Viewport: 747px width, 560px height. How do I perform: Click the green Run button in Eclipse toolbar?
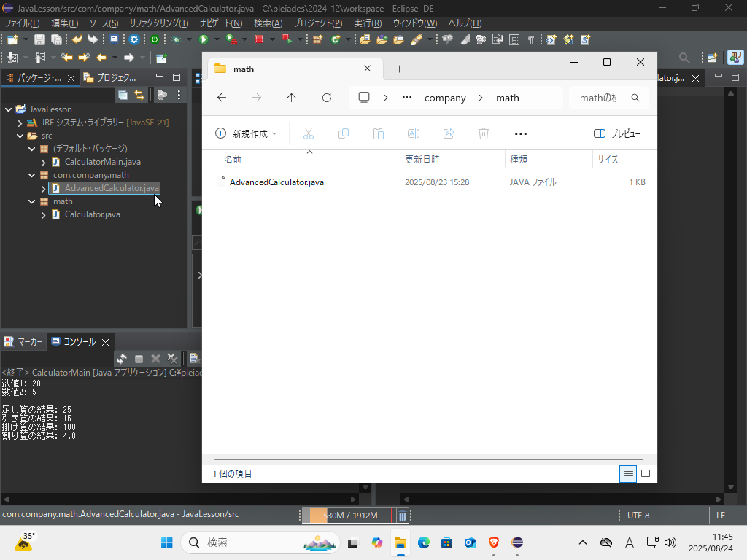[x=204, y=39]
